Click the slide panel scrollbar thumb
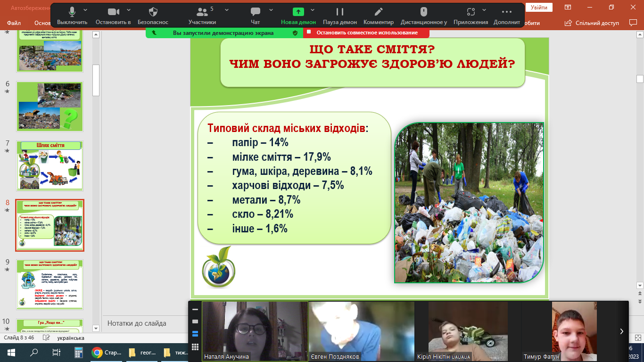The image size is (644, 362). point(96,80)
